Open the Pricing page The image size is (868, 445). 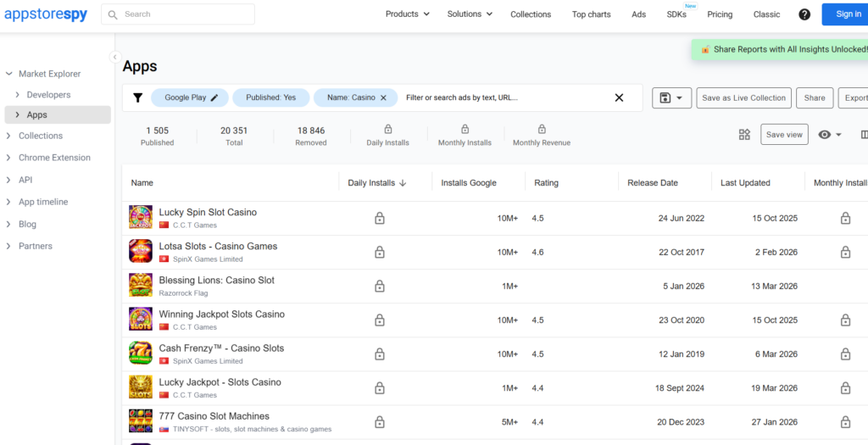(720, 14)
